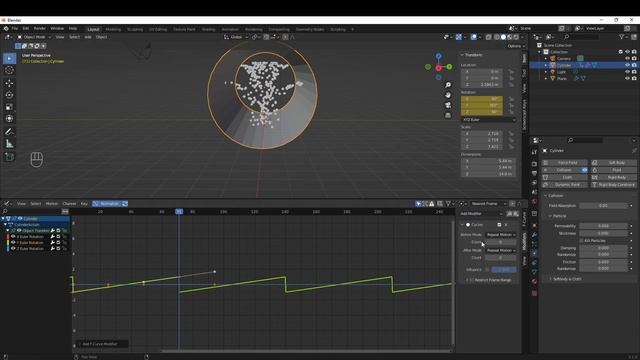Click the outliner search field
The width and height of the screenshot is (640, 360).
tap(583, 37)
